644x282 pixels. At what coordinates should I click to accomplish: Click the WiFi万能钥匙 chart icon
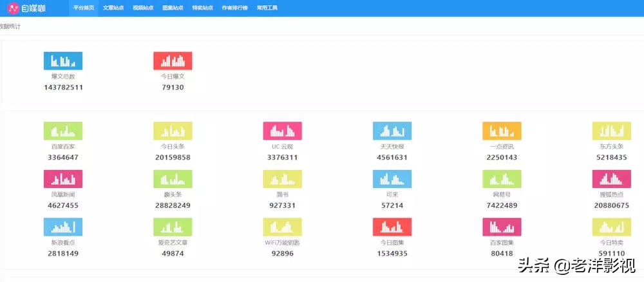tap(283, 227)
